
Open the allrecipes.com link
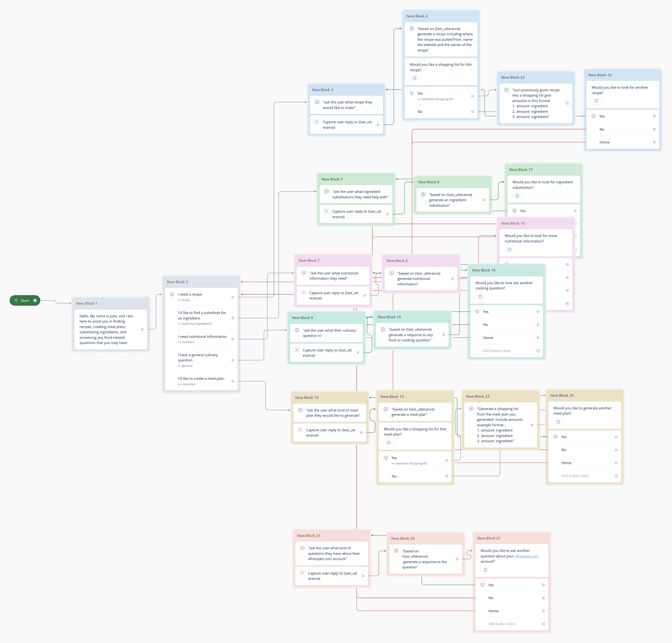pyautogui.click(x=526, y=556)
